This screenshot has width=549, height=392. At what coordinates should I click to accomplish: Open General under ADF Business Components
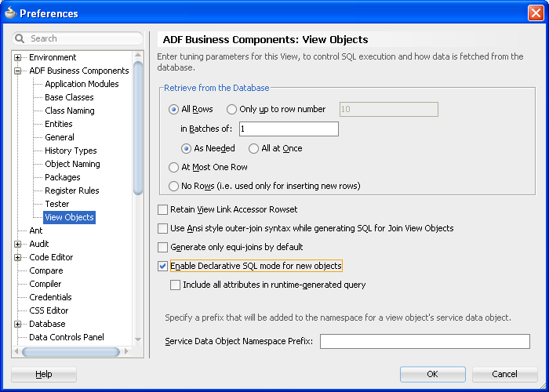tap(60, 137)
